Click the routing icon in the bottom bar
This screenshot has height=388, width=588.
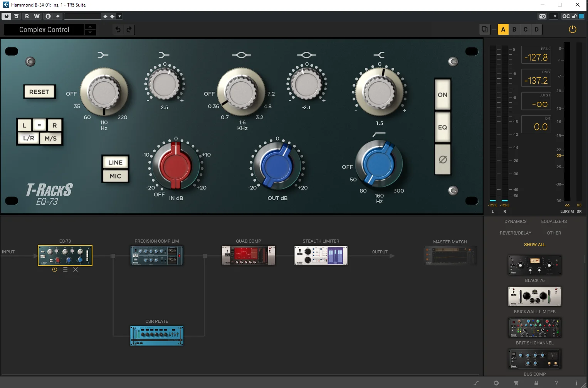click(x=476, y=383)
